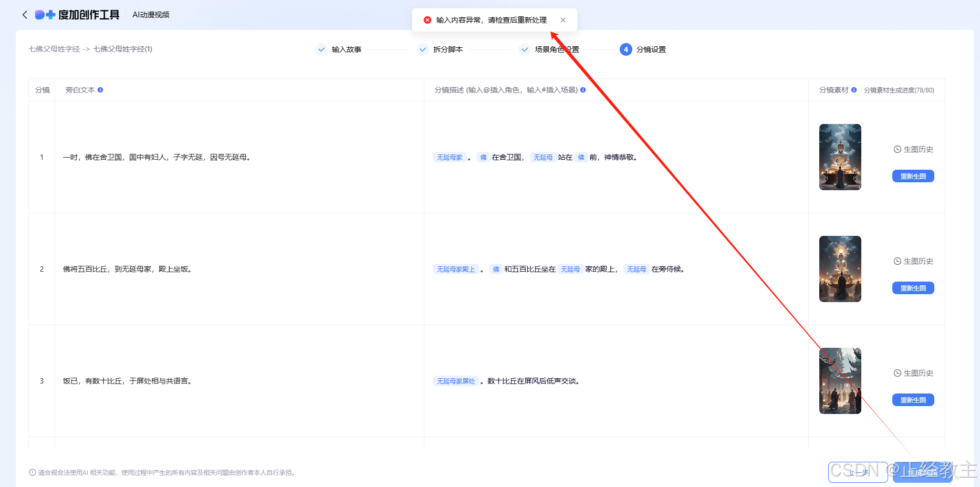Click shot number 1 cell
The image size is (980, 487).
coord(42,157)
